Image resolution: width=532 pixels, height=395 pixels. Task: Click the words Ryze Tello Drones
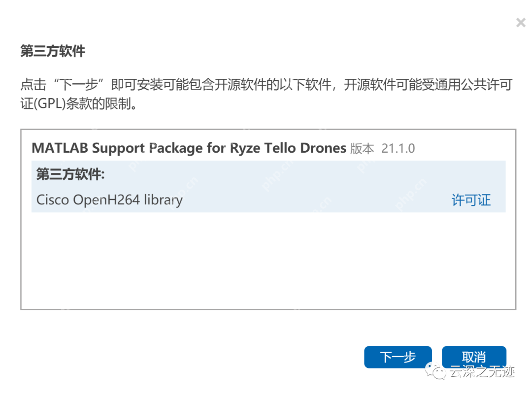click(288, 148)
